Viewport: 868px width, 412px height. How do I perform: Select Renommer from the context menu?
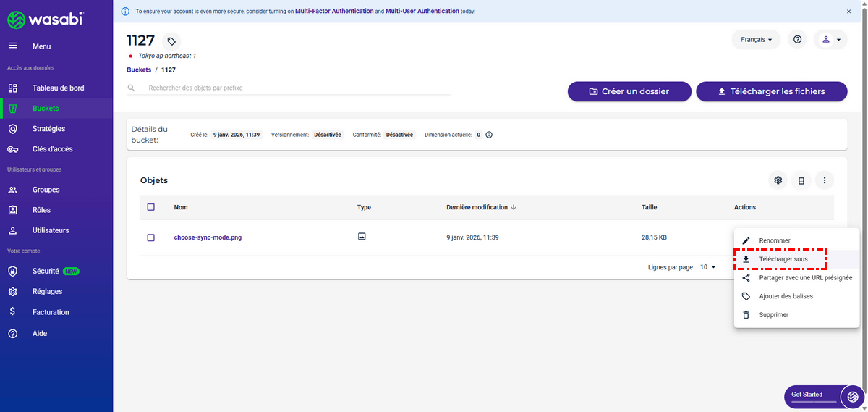tap(774, 240)
